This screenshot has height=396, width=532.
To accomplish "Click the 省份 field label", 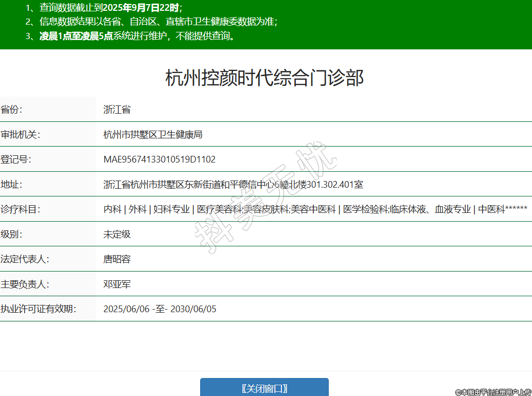I will 12,110.
